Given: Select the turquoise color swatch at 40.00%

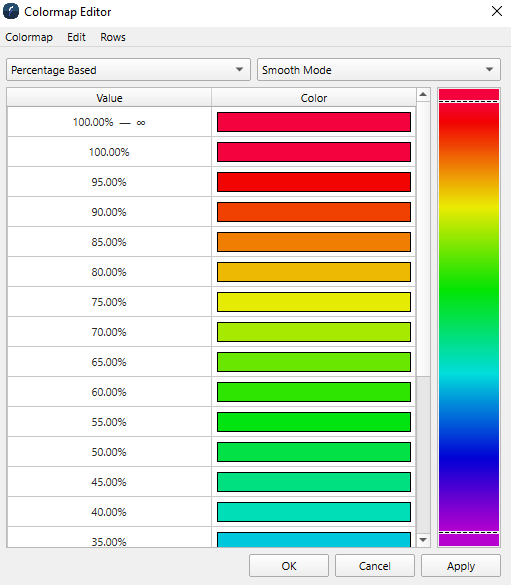Looking at the screenshot, I should coord(314,512).
